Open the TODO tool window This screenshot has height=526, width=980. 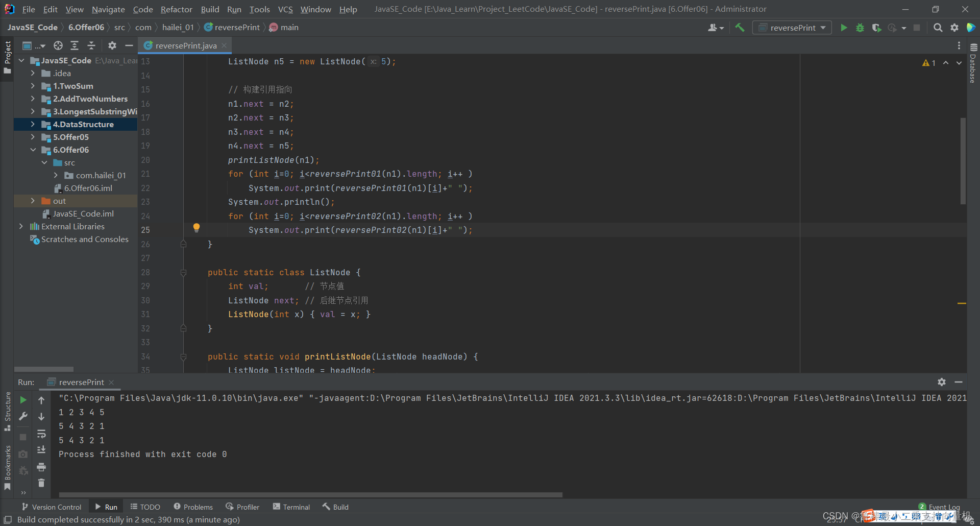pos(145,507)
